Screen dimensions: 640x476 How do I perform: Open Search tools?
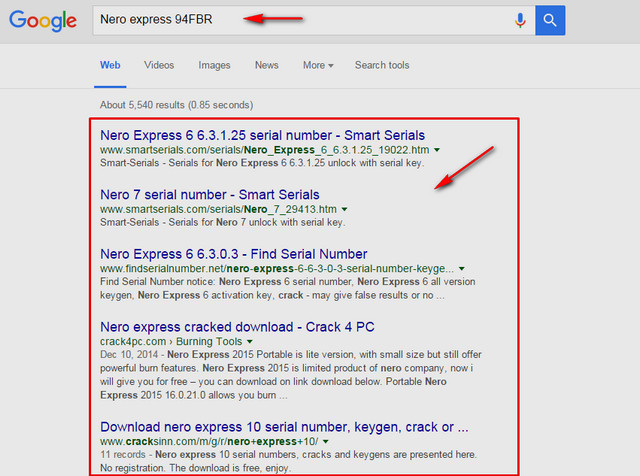coord(382,65)
